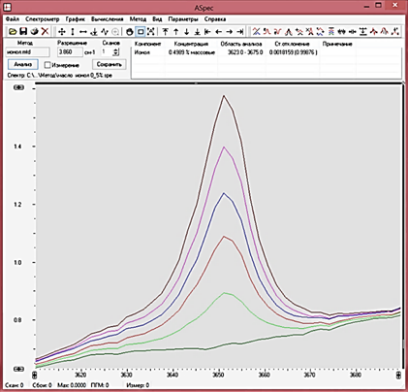Click the Метод file name field
This screenshot has height=392, width=408.
[28, 52]
